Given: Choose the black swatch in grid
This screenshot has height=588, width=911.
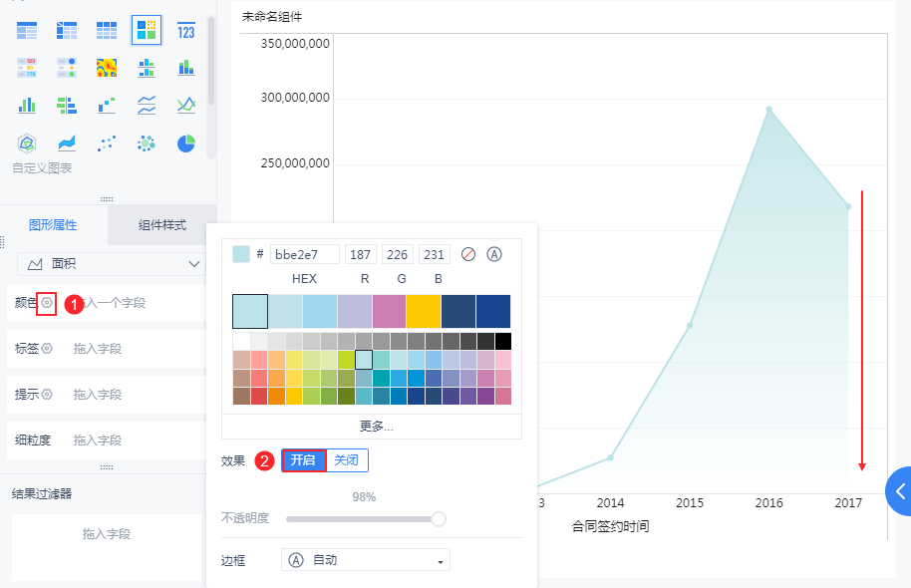Looking at the screenshot, I should [x=503, y=341].
